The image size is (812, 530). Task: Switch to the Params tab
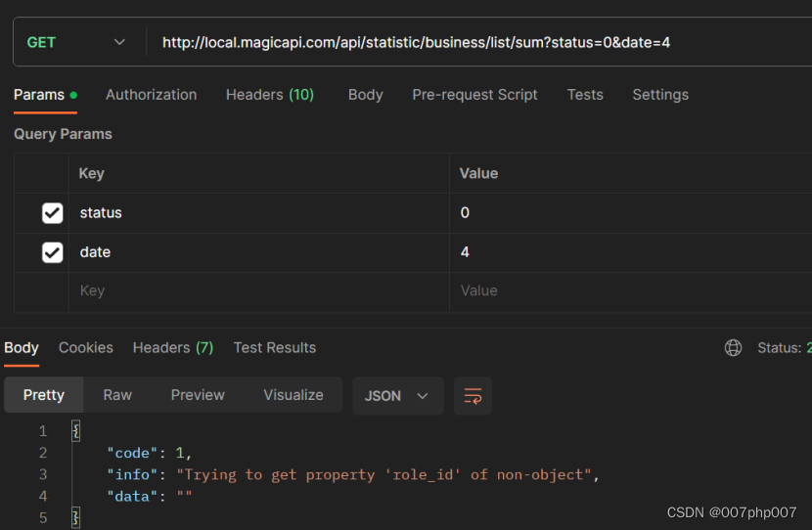click(45, 95)
